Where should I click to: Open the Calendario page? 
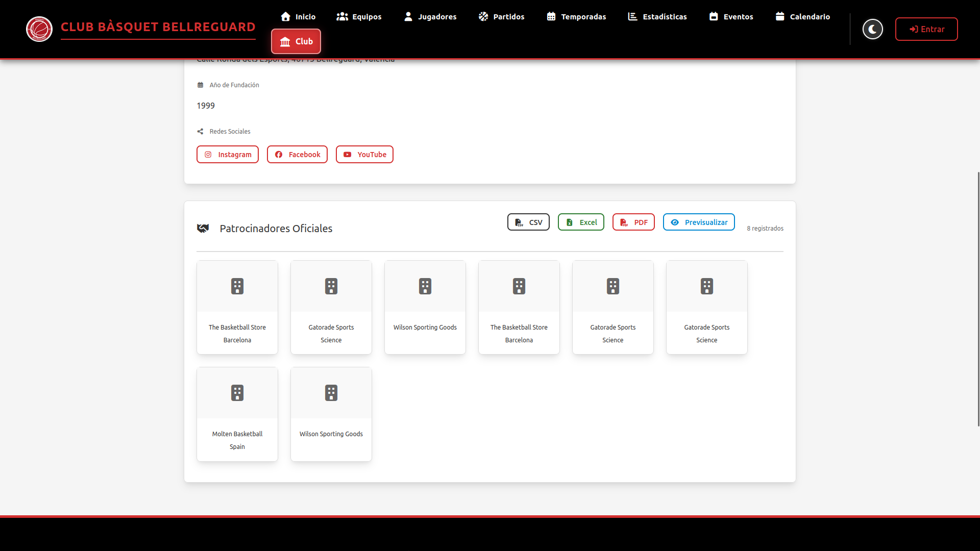(x=803, y=16)
